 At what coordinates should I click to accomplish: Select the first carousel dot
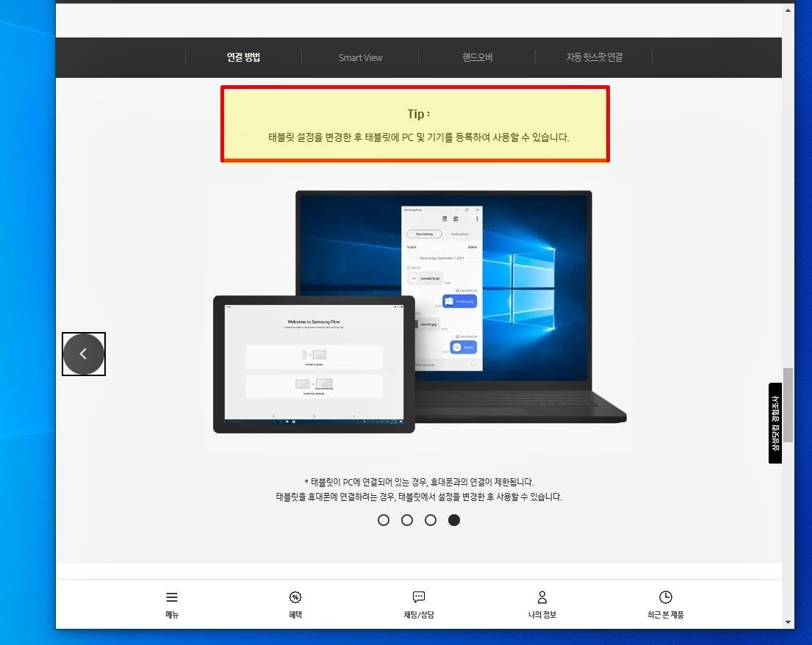(383, 520)
